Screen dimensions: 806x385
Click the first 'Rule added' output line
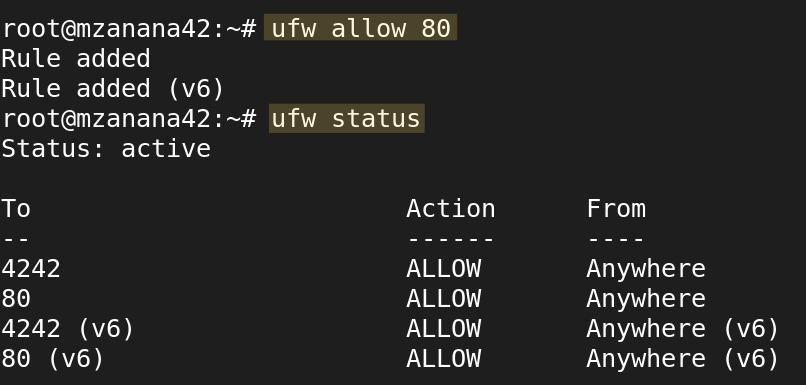pos(76,59)
